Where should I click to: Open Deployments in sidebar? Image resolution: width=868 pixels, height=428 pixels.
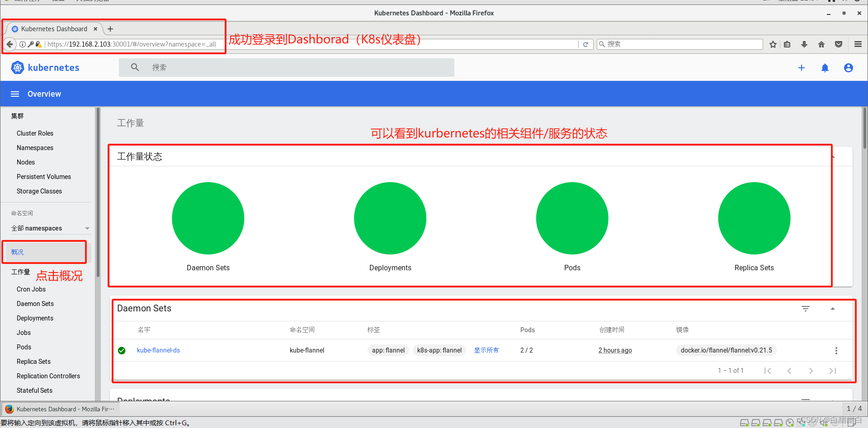coord(35,318)
